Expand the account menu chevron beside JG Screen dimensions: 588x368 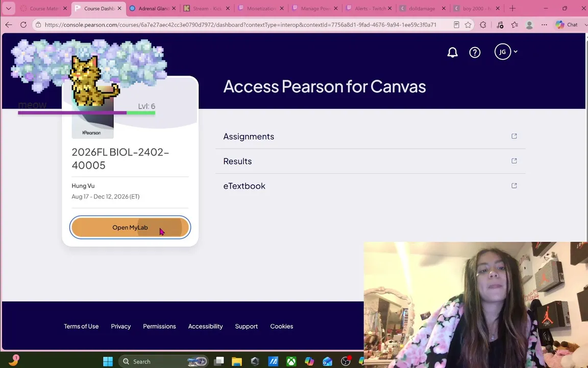[x=516, y=52]
